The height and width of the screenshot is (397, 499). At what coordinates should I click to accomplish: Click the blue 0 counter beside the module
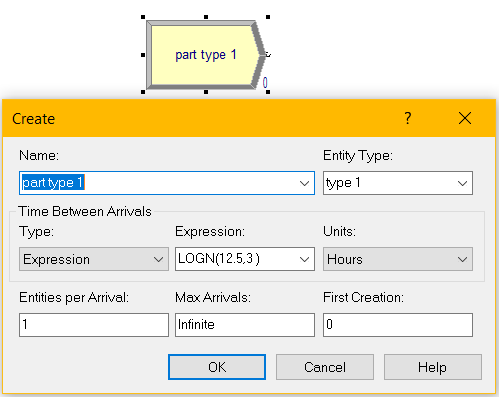(x=265, y=82)
